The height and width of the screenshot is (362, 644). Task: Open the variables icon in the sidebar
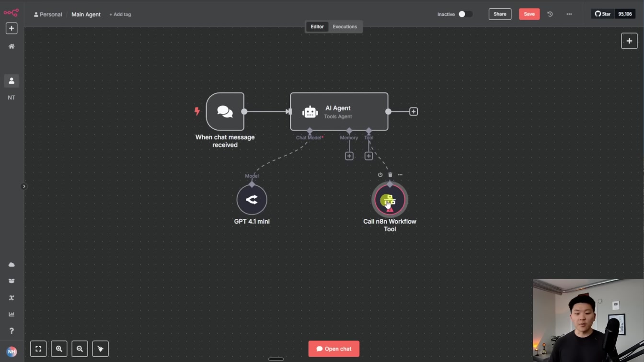point(11,298)
